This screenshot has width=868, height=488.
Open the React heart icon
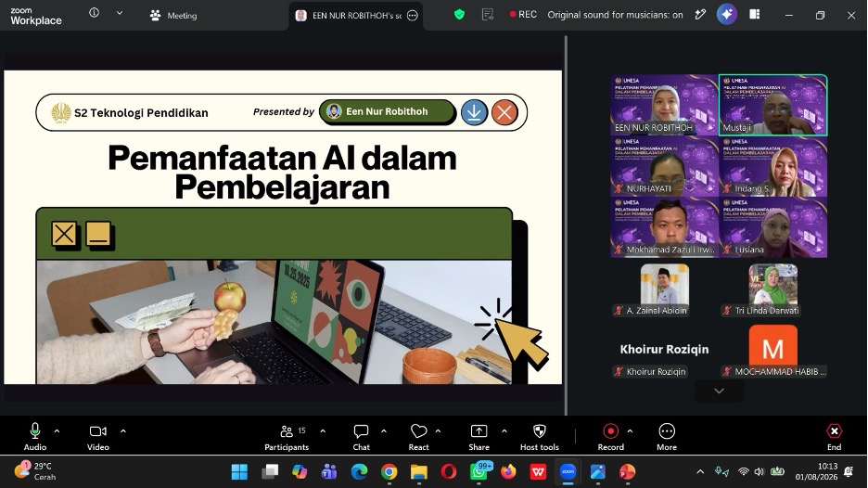pos(418,431)
